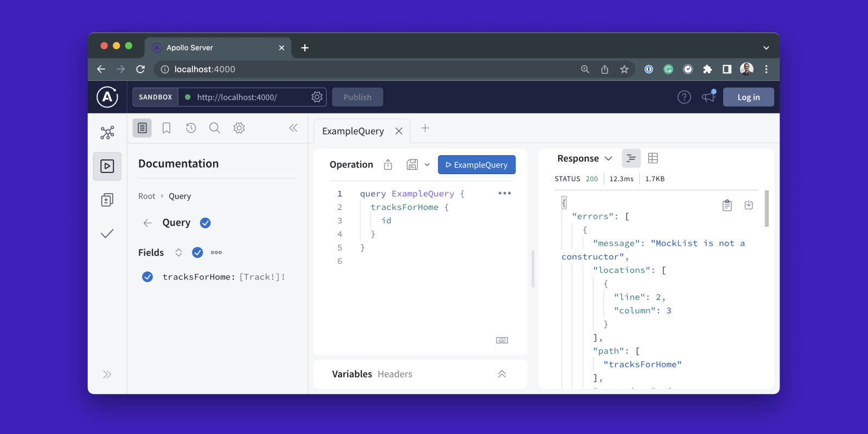Run the ExampleQuery operation
This screenshot has width=868, height=434.
[477, 165]
